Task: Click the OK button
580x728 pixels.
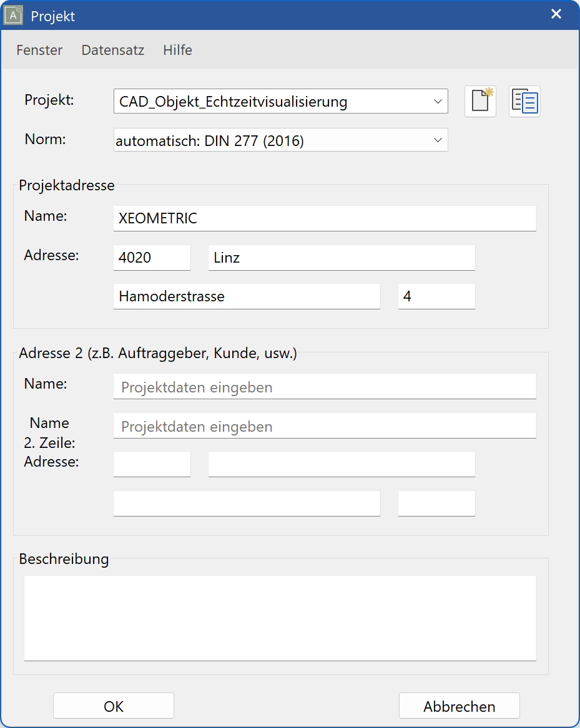Action: (114, 706)
